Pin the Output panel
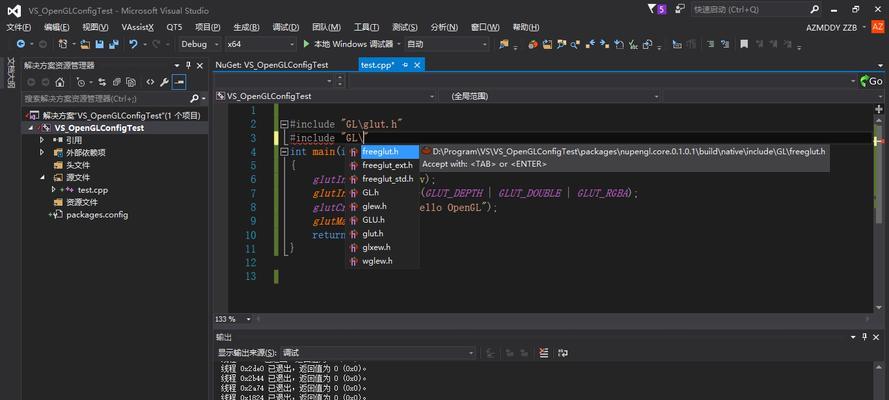Viewport: 889px width, 400px height. 865,337
